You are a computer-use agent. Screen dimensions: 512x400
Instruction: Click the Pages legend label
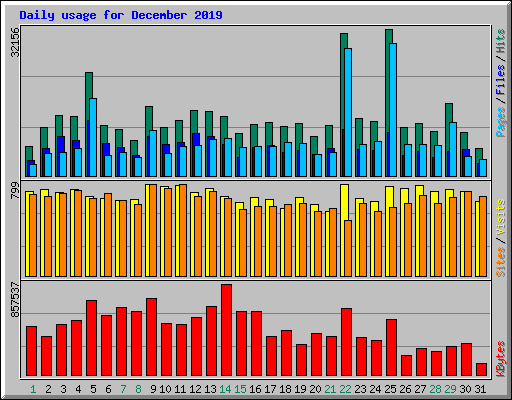click(500, 122)
